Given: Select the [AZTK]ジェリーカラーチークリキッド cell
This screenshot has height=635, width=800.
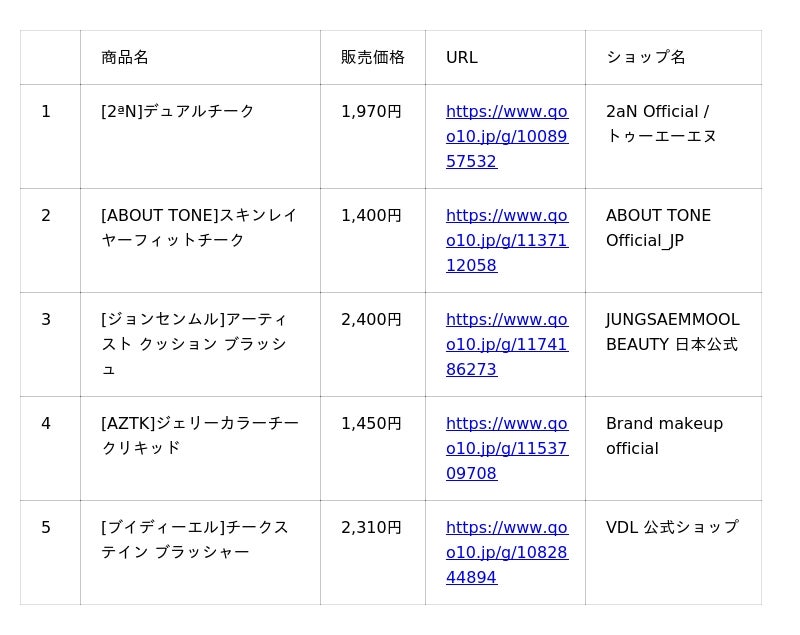Looking at the screenshot, I should 199,435.
